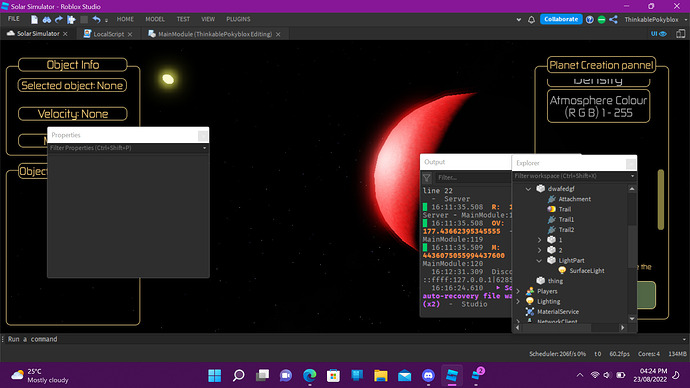The width and height of the screenshot is (690, 388).
Task: Switch to TEST ribbon tab
Action: coord(183,19)
